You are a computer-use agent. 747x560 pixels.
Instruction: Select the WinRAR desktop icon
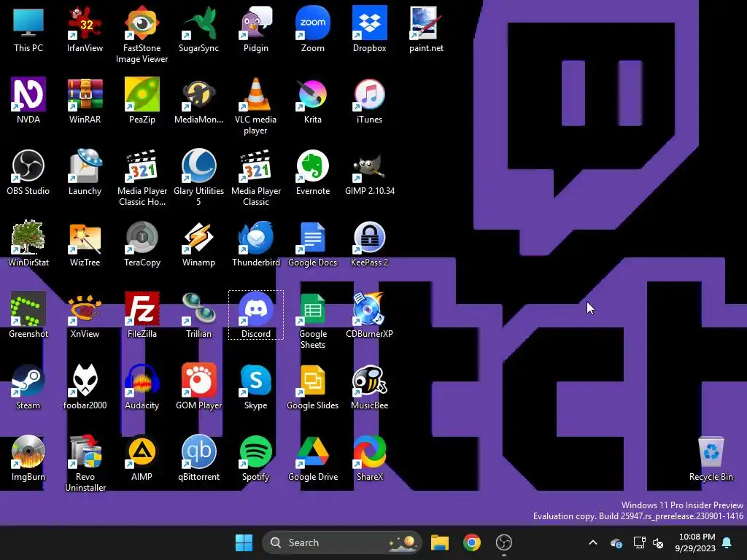tap(85, 101)
